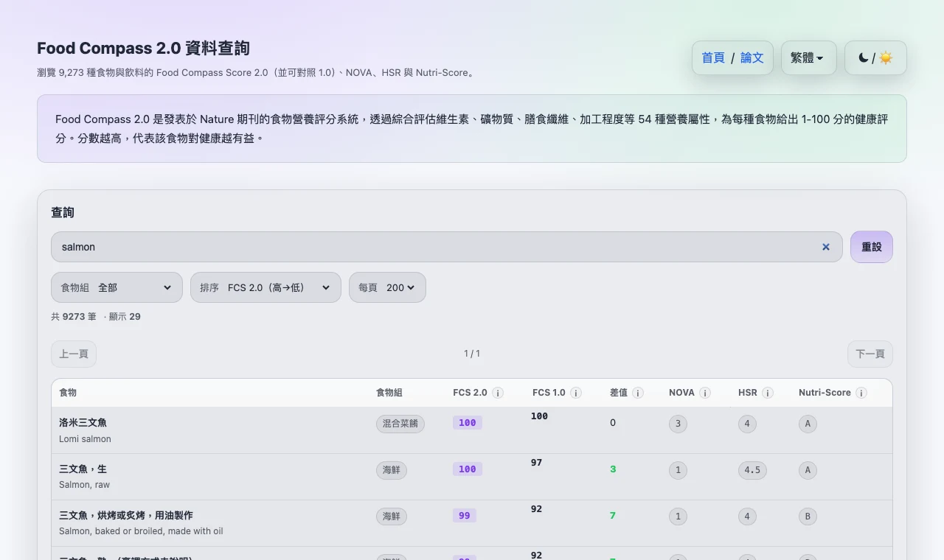Viewport: 944px width, 560px height.
Task: Focus the search field containing salmon
Action: pyautogui.click(x=446, y=247)
